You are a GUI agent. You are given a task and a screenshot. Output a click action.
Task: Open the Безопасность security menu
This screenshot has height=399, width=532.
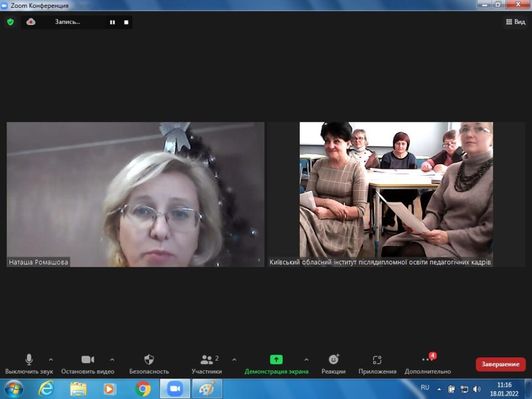149,364
